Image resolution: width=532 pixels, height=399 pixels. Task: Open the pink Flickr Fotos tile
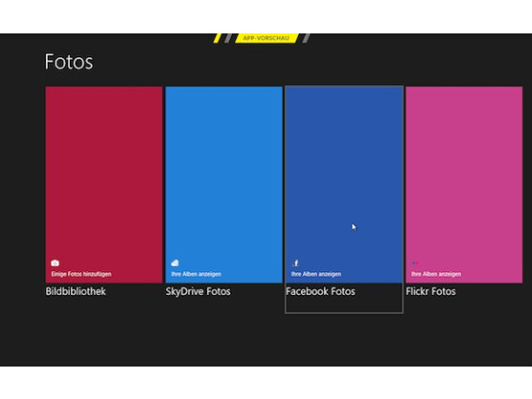tap(464, 184)
